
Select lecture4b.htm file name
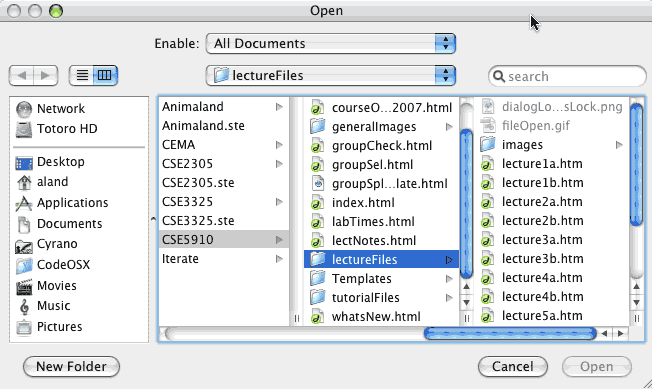pos(543,297)
